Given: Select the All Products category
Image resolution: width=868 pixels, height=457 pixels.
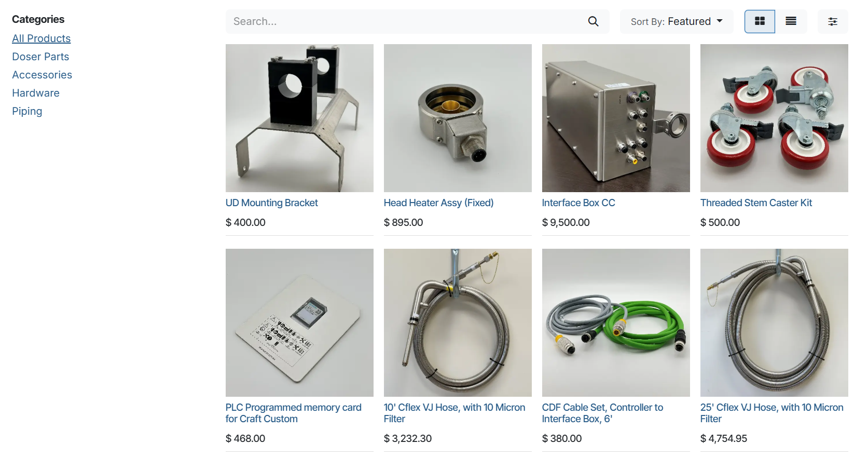Looking at the screenshot, I should click(42, 38).
